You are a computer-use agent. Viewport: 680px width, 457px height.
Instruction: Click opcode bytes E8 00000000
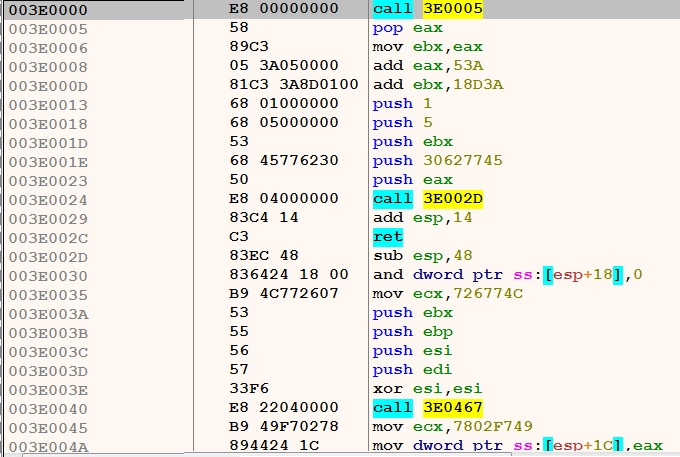click(x=284, y=8)
